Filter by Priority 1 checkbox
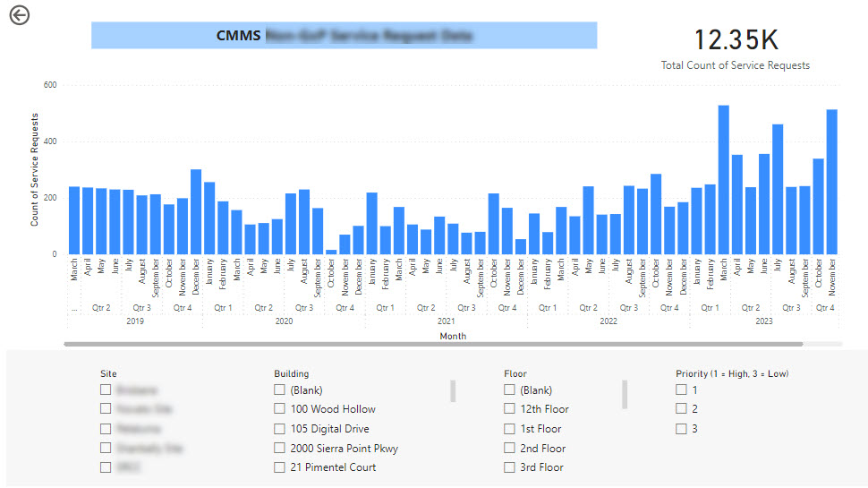 coord(682,390)
